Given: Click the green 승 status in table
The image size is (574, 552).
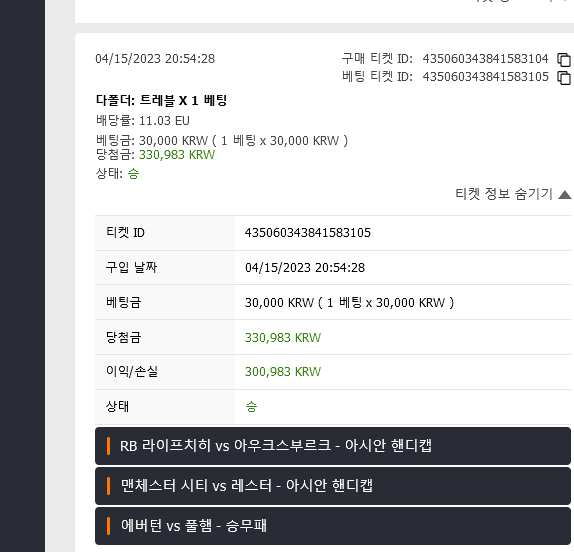Looking at the screenshot, I should (x=251, y=407).
